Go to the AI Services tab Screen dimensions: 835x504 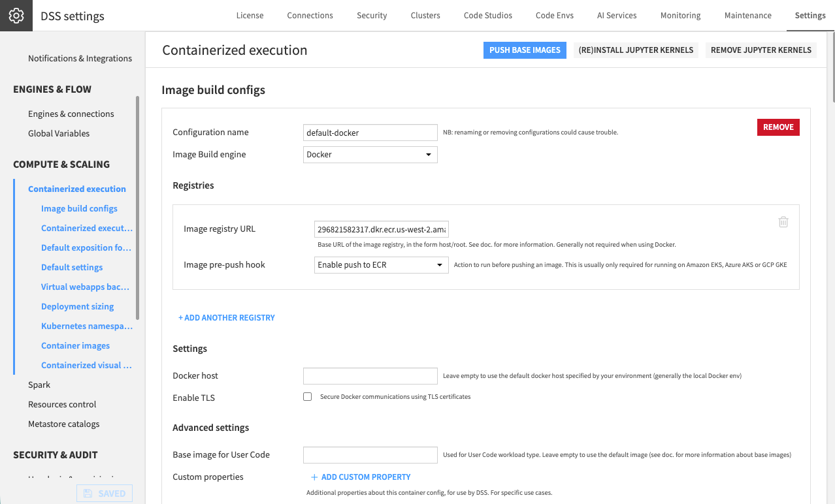coord(617,16)
